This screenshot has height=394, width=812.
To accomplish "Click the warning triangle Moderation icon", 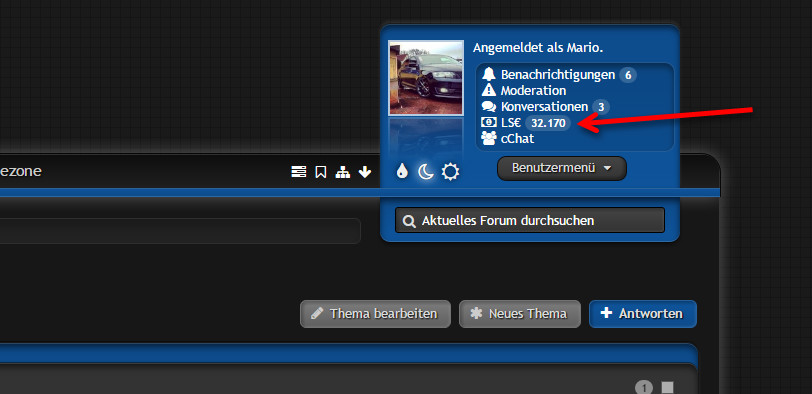I will coord(488,90).
